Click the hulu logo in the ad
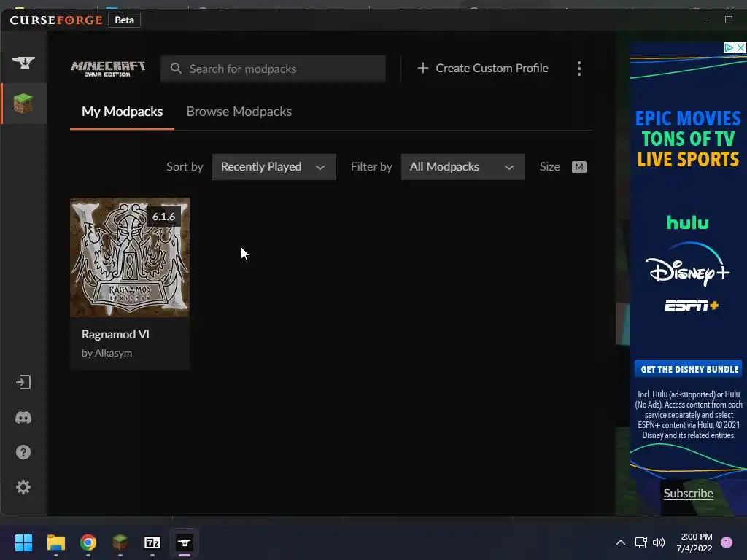Image resolution: width=747 pixels, height=560 pixels. [x=687, y=222]
